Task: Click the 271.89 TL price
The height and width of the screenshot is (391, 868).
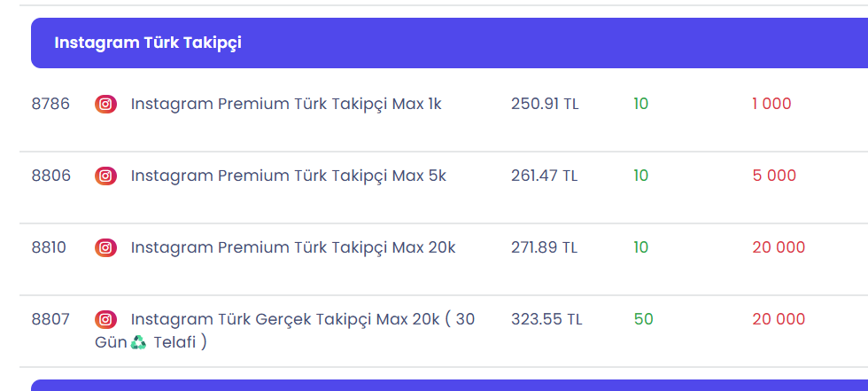Action: [x=544, y=247]
